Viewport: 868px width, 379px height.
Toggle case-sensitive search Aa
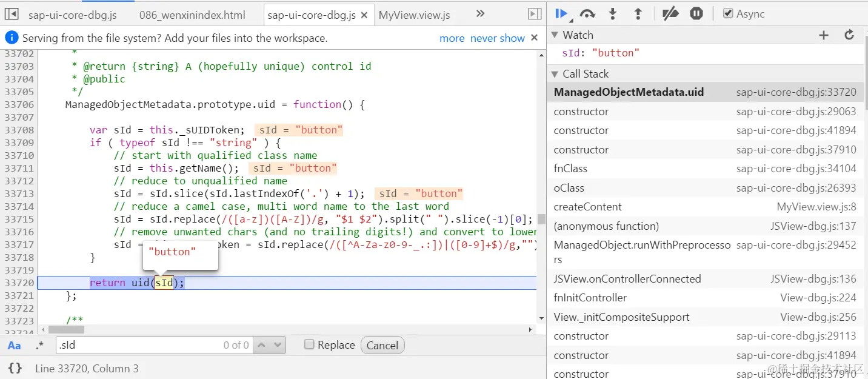click(x=14, y=346)
